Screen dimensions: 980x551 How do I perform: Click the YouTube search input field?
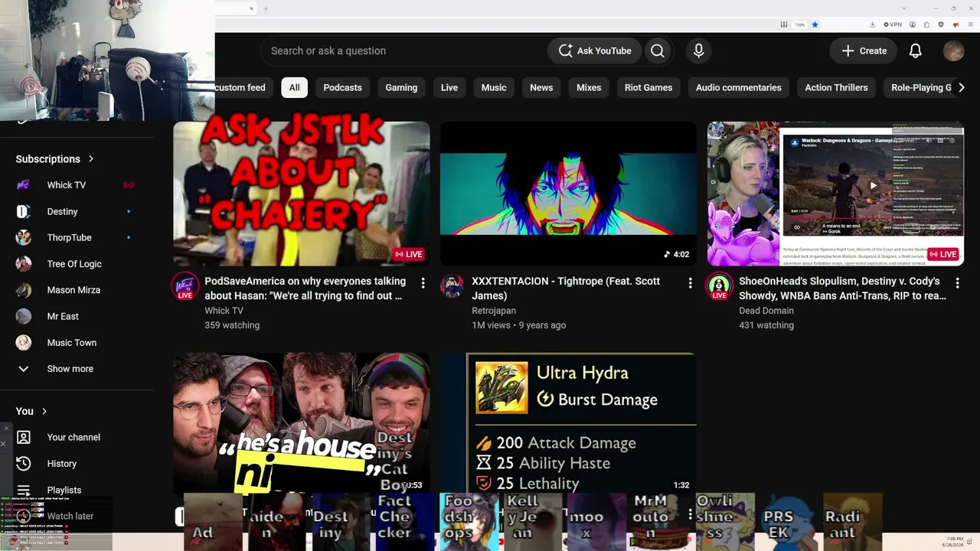(x=406, y=51)
